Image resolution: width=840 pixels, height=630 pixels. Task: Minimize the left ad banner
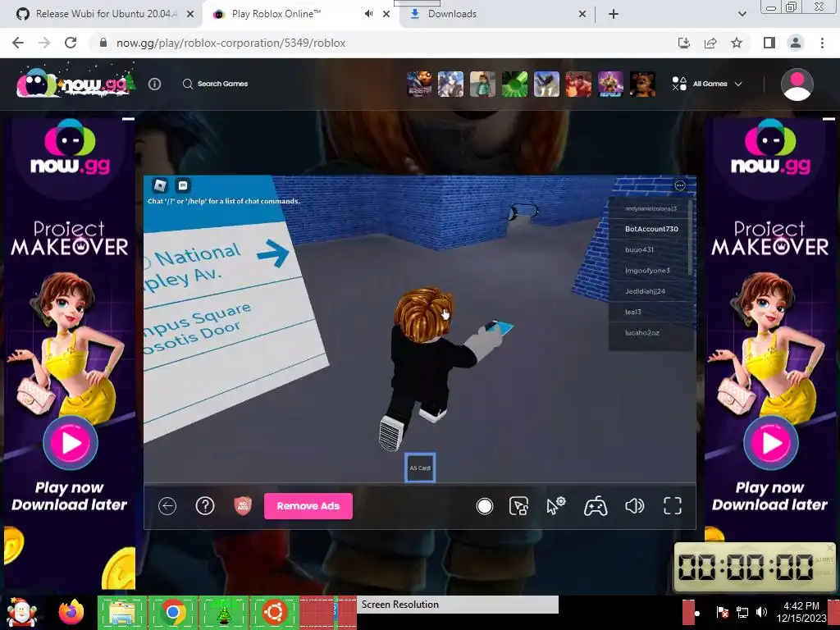coord(128,119)
